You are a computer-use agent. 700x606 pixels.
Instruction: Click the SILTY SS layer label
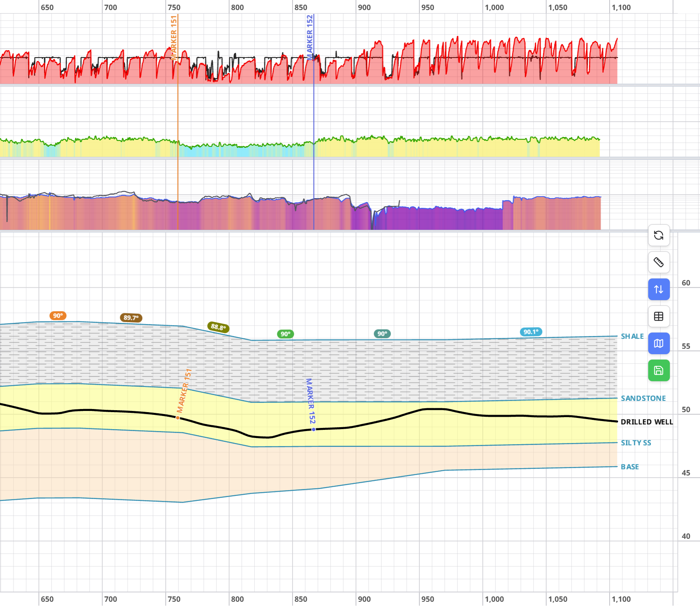636,443
